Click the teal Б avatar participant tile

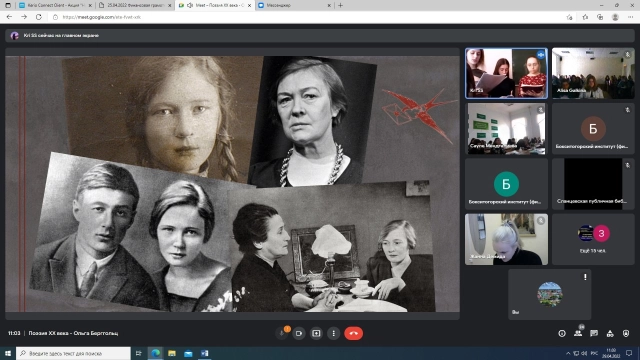click(x=506, y=184)
